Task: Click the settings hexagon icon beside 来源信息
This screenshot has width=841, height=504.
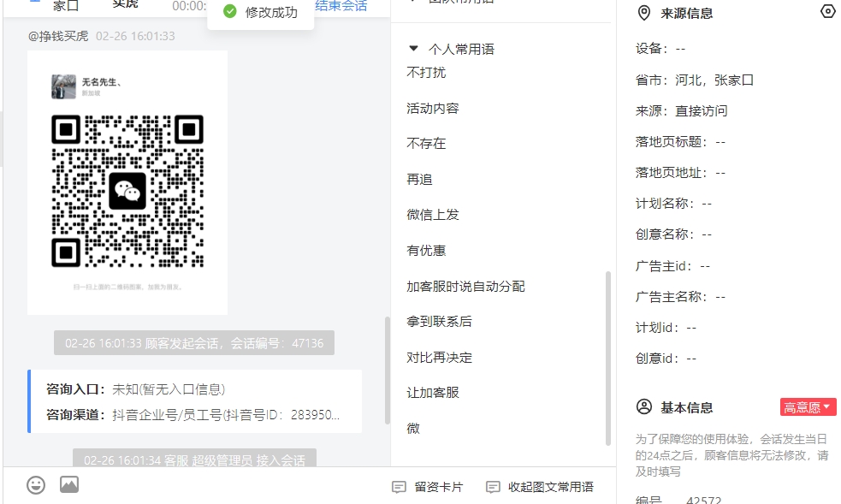Action: click(x=827, y=11)
